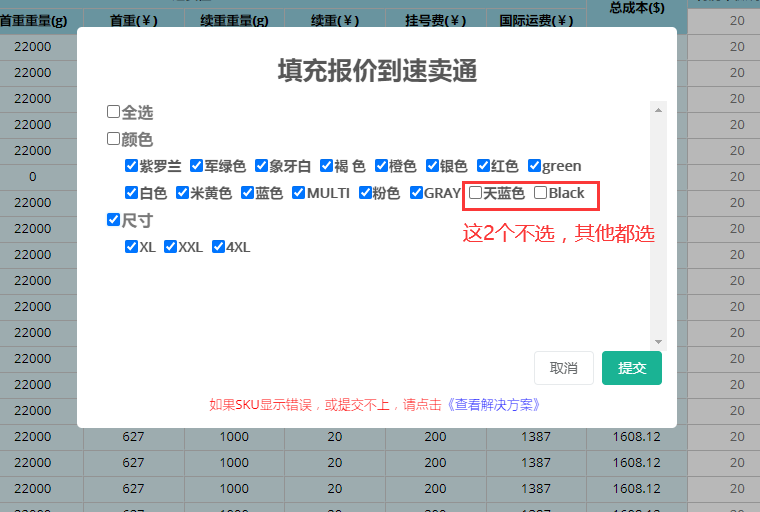Click the 0 cell in first column

coord(33,176)
